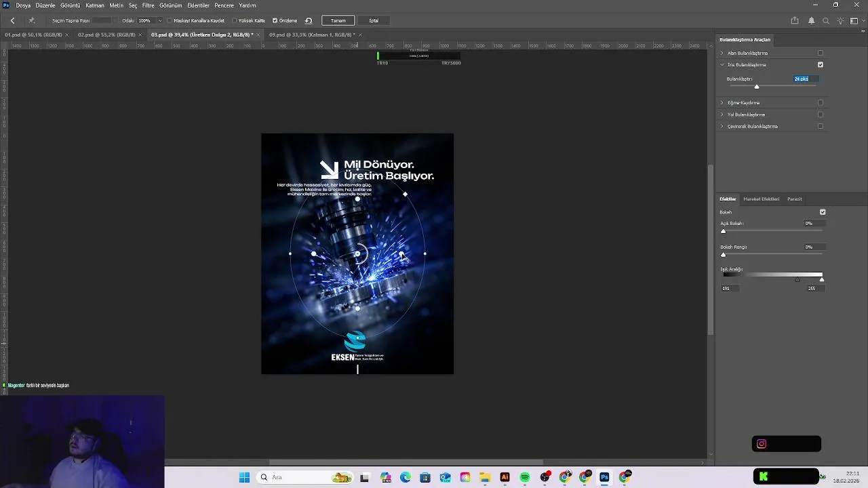Viewport: 868px width, 488px height.
Task: Open the notifications bell icon
Action: pos(811,20)
